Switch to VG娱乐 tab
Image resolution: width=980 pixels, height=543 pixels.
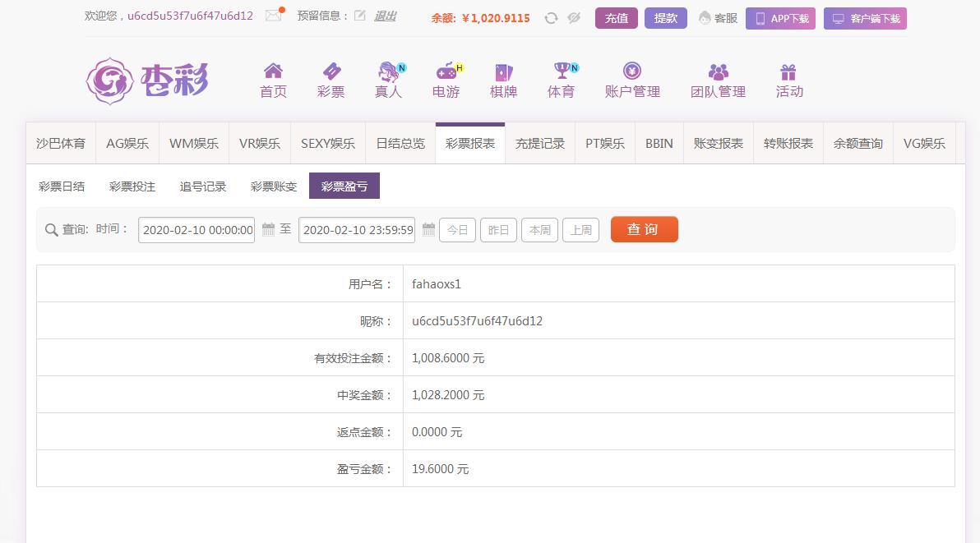[x=924, y=144]
